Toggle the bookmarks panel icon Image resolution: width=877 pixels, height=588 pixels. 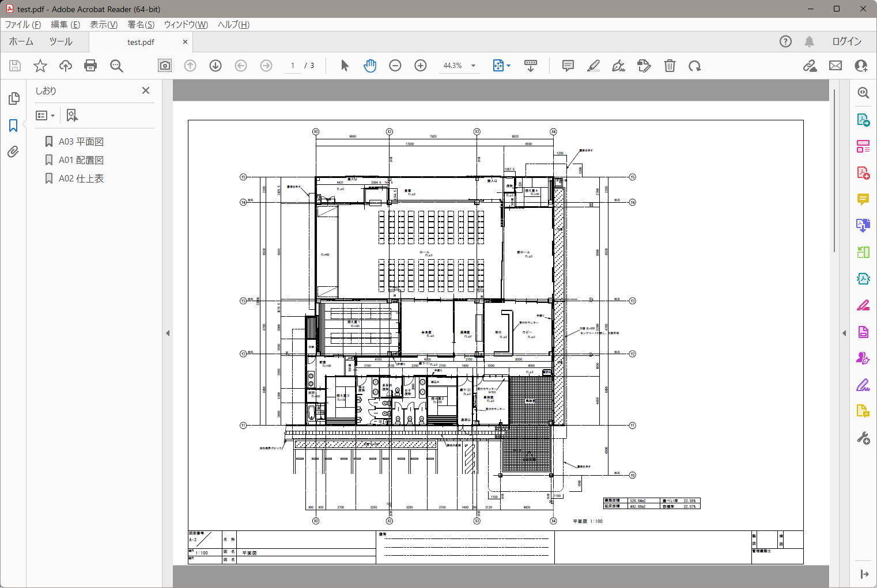[x=13, y=126]
